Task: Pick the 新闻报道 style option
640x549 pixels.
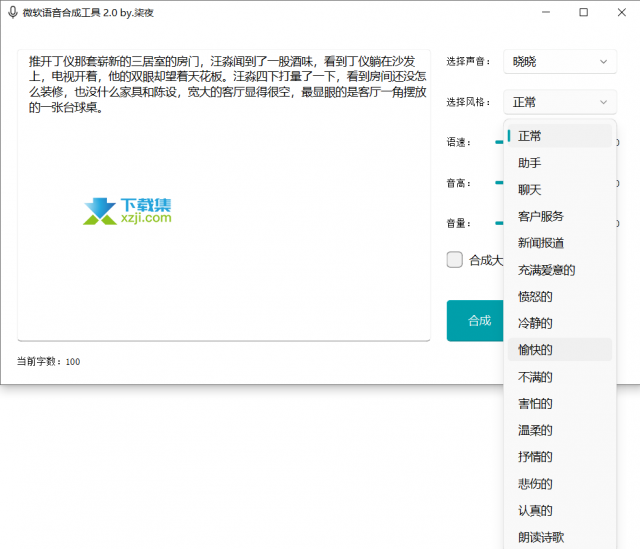Action: click(560, 243)
